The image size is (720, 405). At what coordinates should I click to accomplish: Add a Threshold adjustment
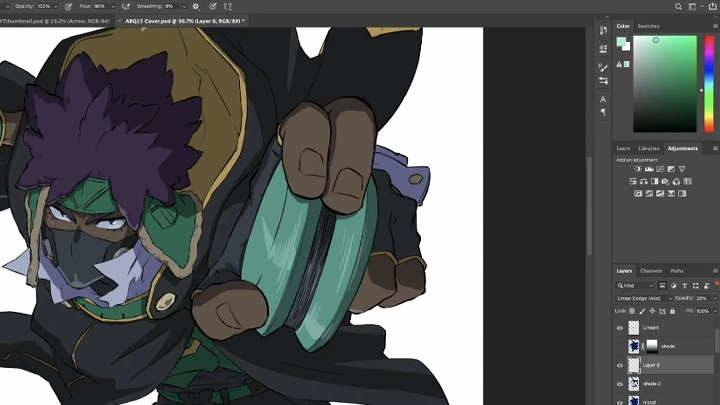tap(660, 194)
